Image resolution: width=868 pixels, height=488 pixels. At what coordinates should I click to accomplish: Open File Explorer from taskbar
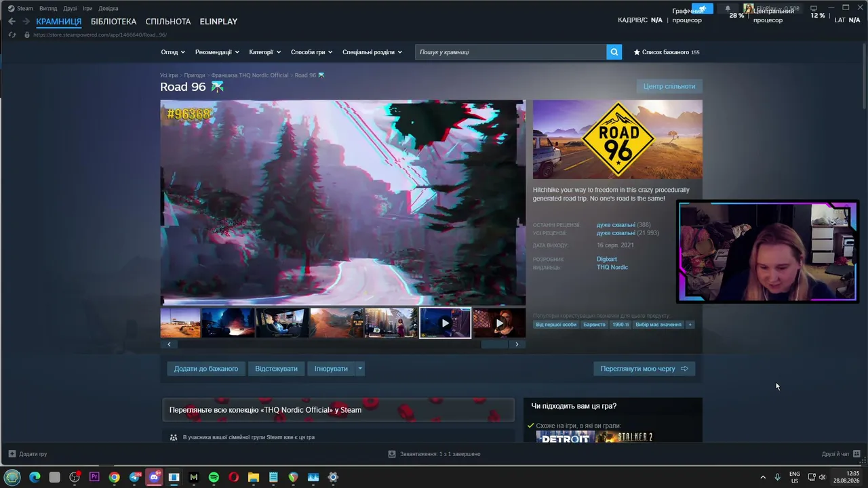click(x=253, y=477)
